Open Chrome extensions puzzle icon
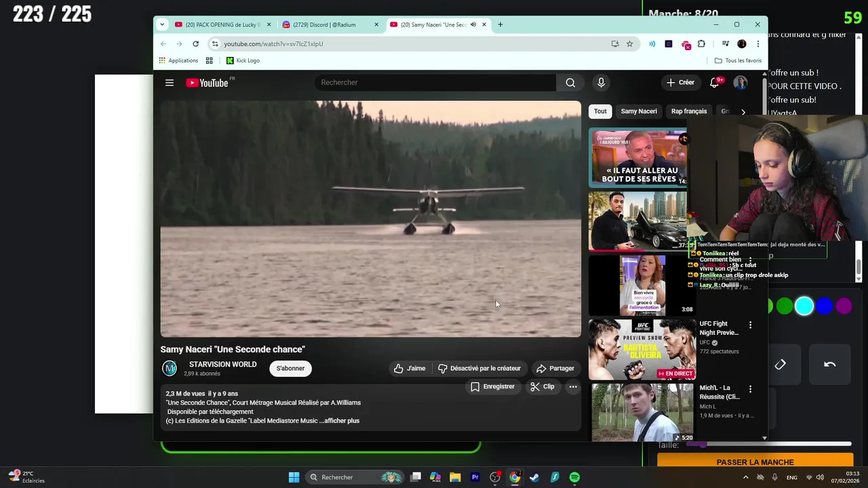Viewport: 868px width, 488px height. pos(701,43)
